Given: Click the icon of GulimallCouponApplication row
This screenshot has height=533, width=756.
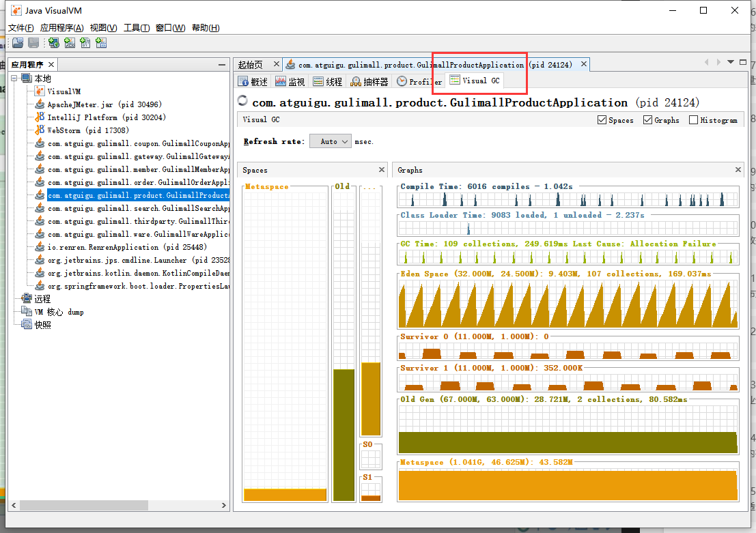Looking at the screenshot, I should click(40, 143).
